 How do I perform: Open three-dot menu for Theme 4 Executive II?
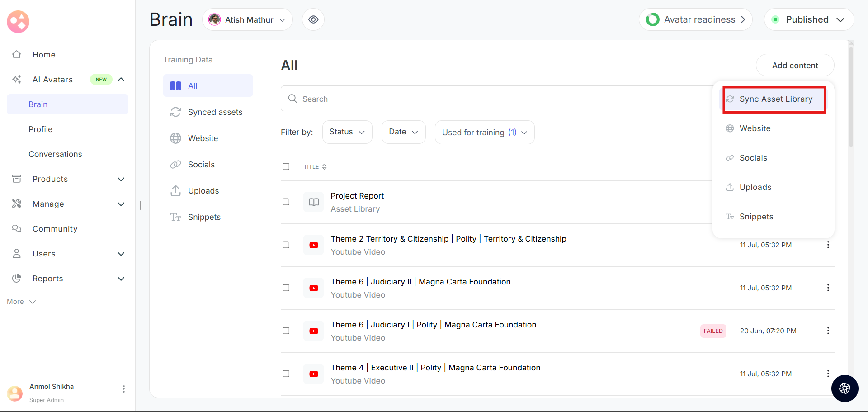(x=828, y=374)
